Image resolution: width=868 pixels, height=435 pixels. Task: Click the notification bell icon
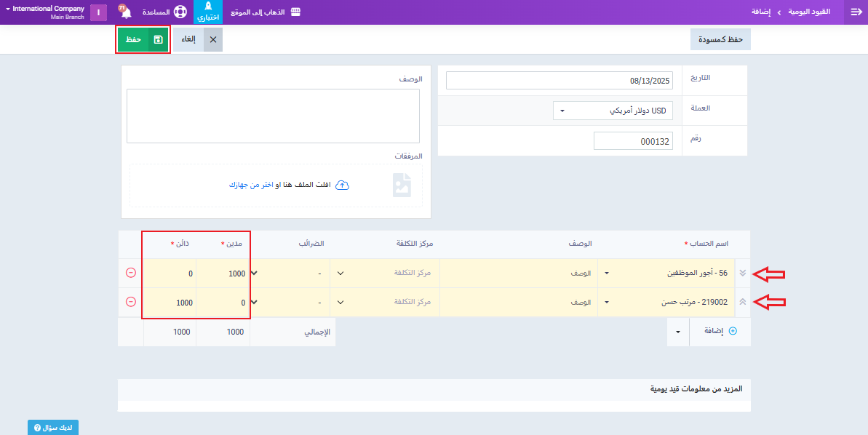coord(125,13)
